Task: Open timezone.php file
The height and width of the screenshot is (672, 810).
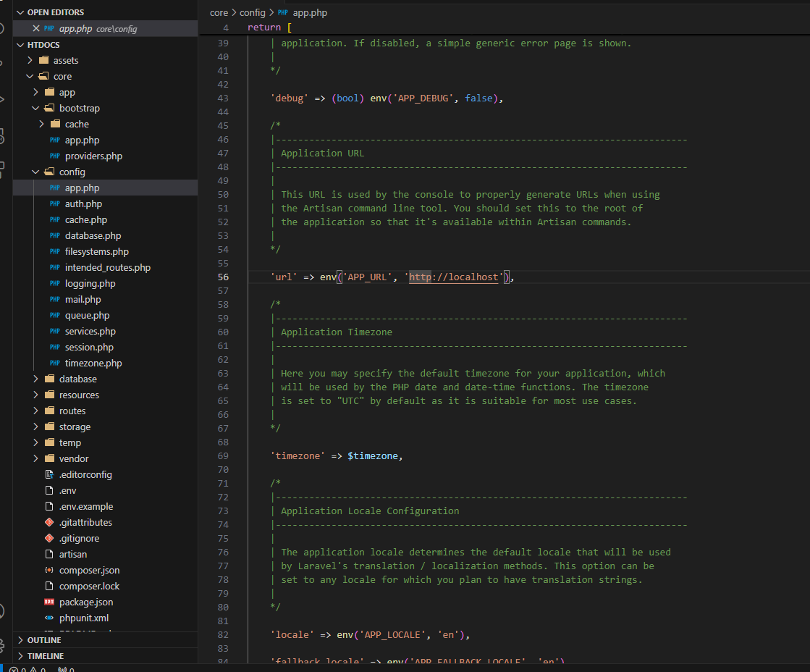Action: tap(93, 364)
